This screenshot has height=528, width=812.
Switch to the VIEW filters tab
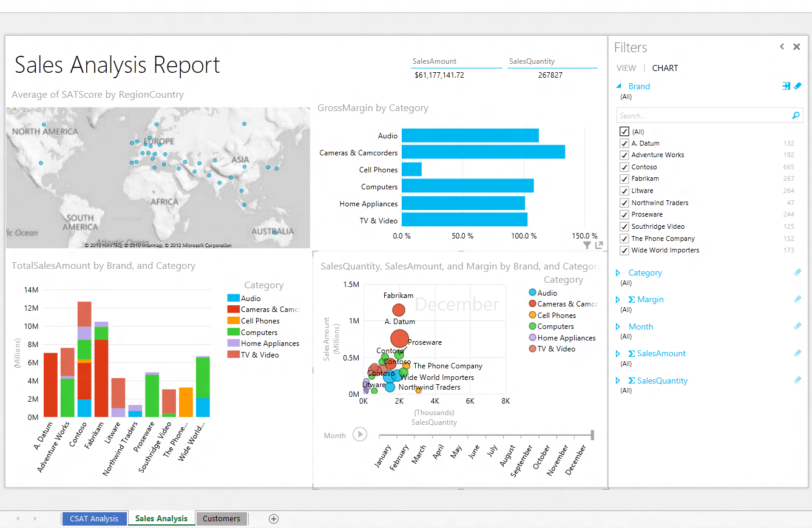(x=626, y=68)
